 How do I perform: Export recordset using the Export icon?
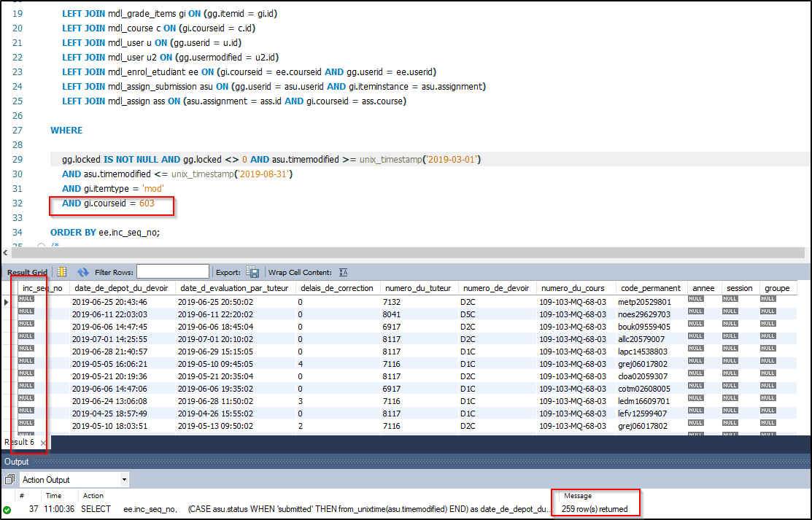tap(252, 272)
